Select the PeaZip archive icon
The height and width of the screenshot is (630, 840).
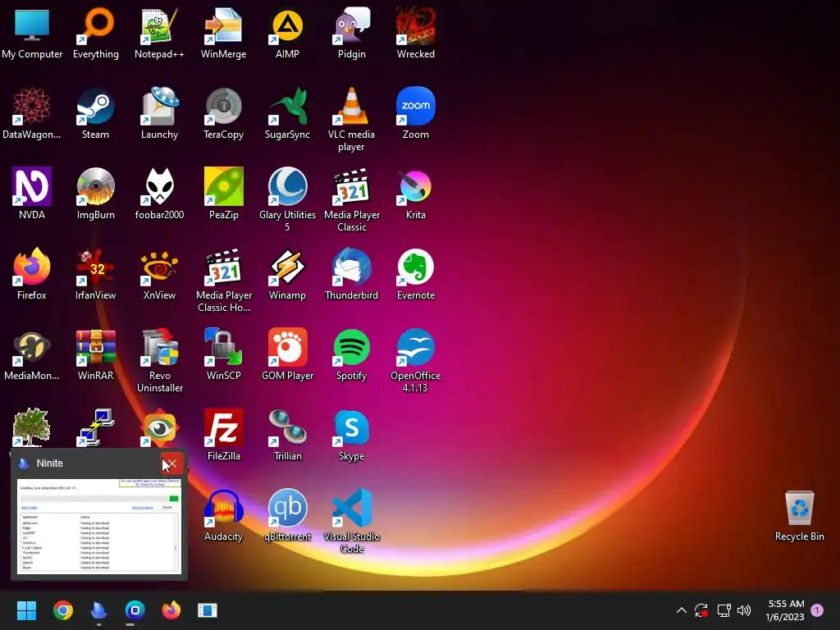pyautogui.click(x=223, y=194)
